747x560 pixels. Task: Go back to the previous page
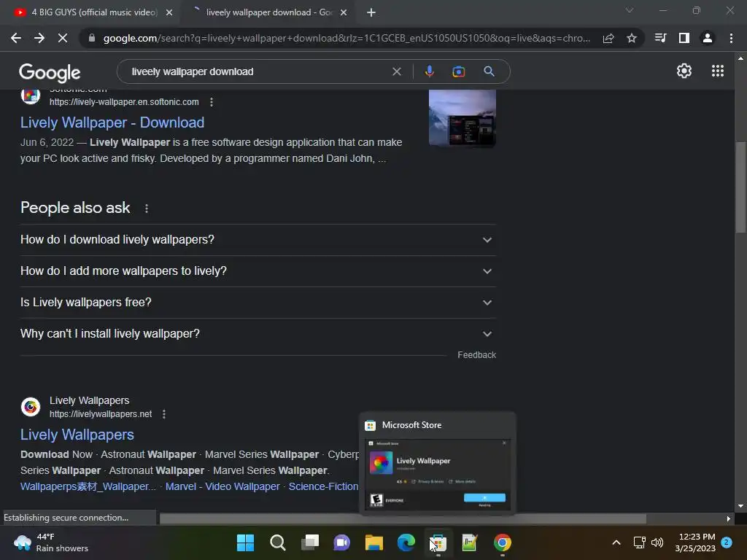[x=16, y=38]
